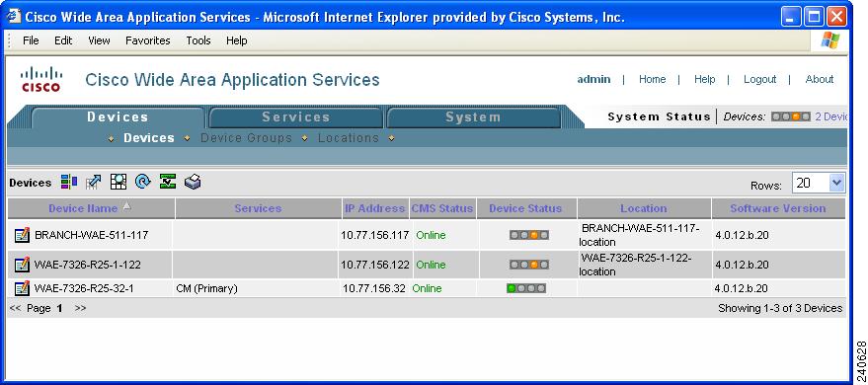Open the Favorites menu
The width and height of the screenshot is (868, 385).
click(x=148, y=40)
